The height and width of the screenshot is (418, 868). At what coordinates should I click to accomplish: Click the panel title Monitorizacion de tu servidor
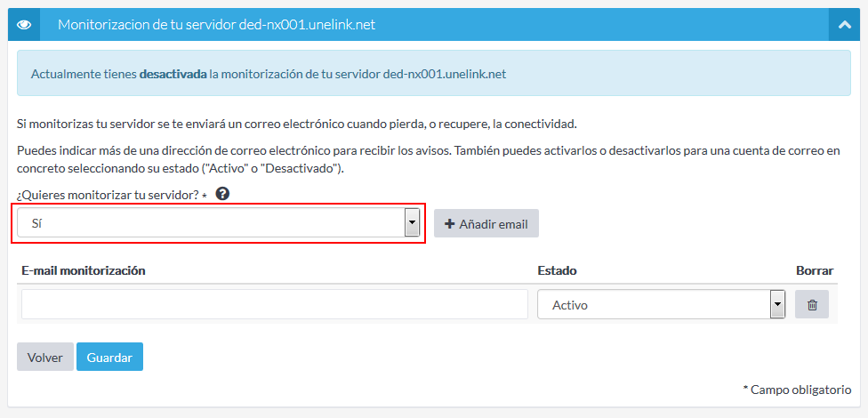216,25
